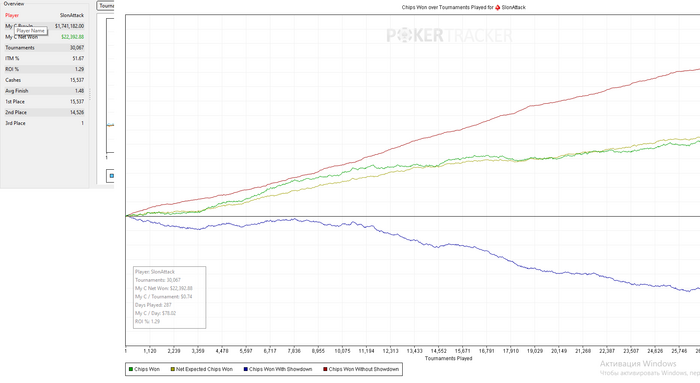700x383 pixels.
Task: Click the 1.29 ROI value in the Overview panel
Action: coord(79,69)
